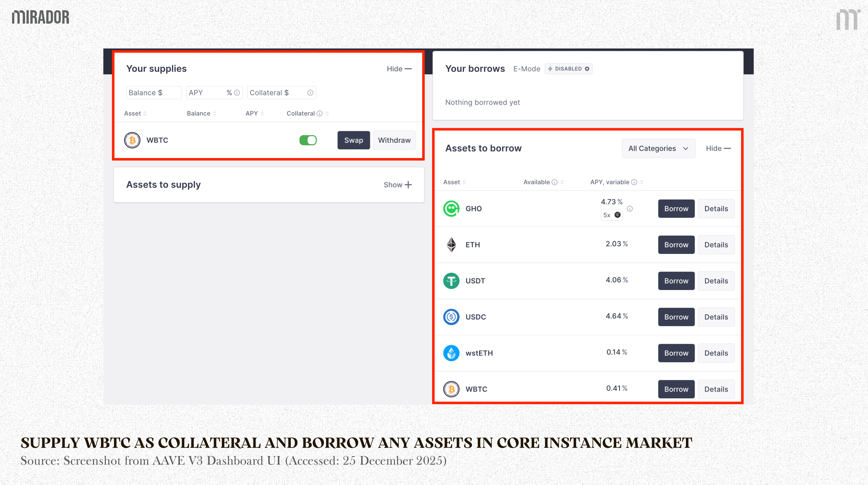Image resolution: width=868 pixels, height=485 pixels.
Task: Hide the Assets to borrow panel
Action: point(718,148)
